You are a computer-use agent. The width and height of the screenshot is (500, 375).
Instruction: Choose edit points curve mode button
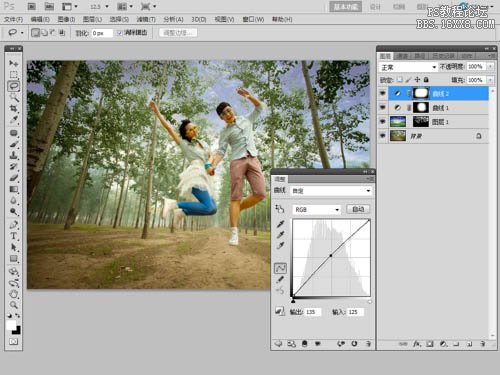280,268
